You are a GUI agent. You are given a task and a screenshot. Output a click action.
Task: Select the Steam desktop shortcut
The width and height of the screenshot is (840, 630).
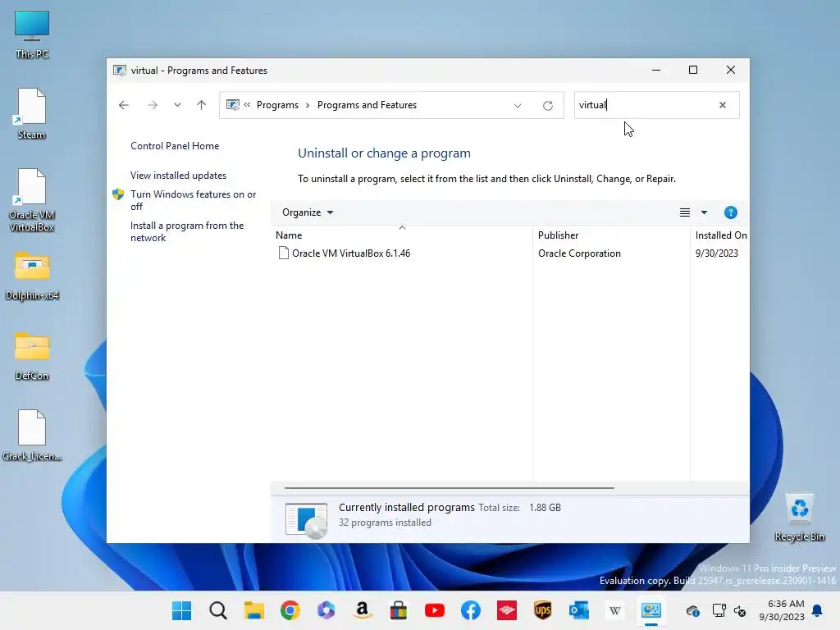(32, 114)
